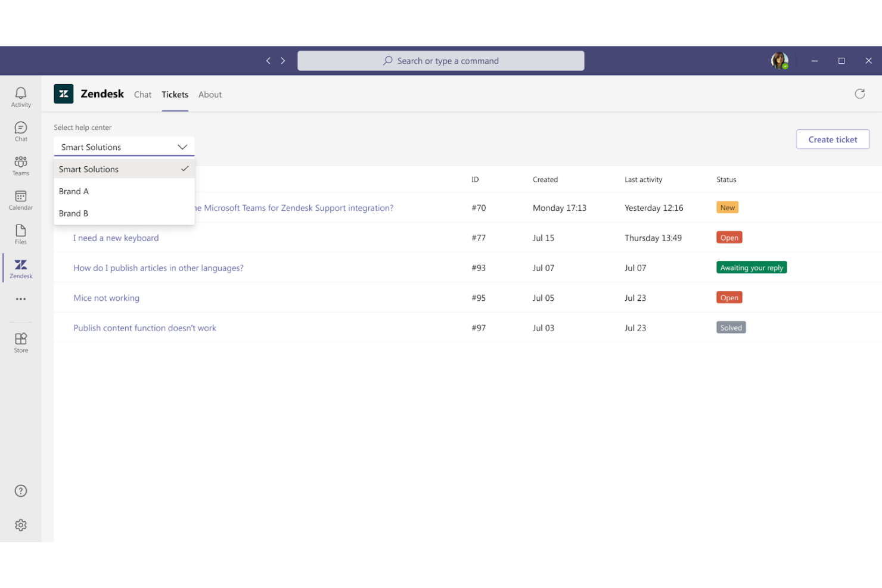This screenshot has height=588, width=882.
Task: Switch to the About tab
Action: coord(210,94)
